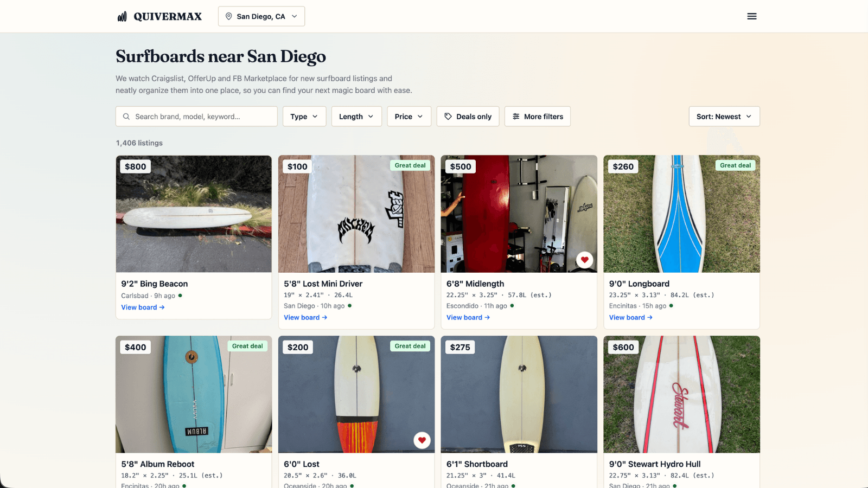This screenshot has width=868, height=488.
Task: Click the Encinitas · 15h ago text
Action: 637,306
